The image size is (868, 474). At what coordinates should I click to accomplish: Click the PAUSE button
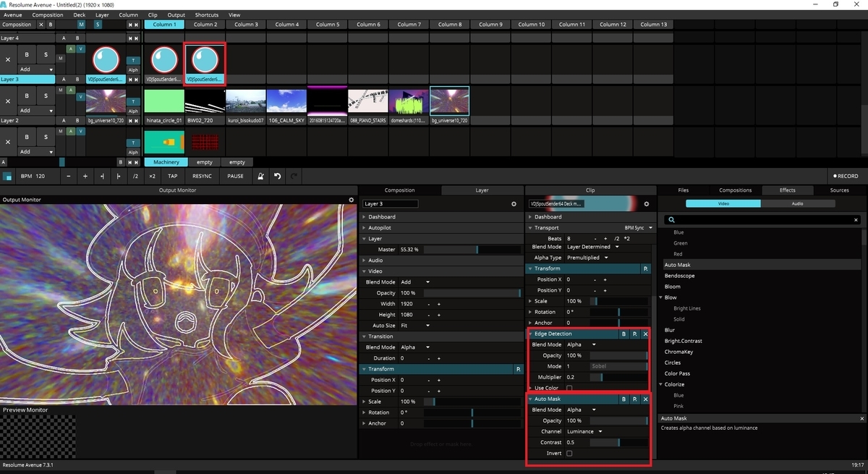(235, 176)
